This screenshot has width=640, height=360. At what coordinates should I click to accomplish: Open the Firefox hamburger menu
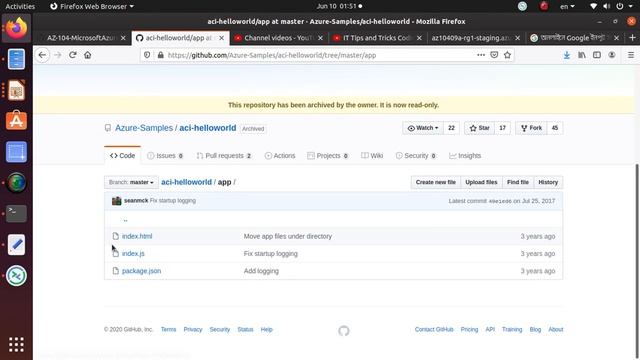(x=631, y=55)
